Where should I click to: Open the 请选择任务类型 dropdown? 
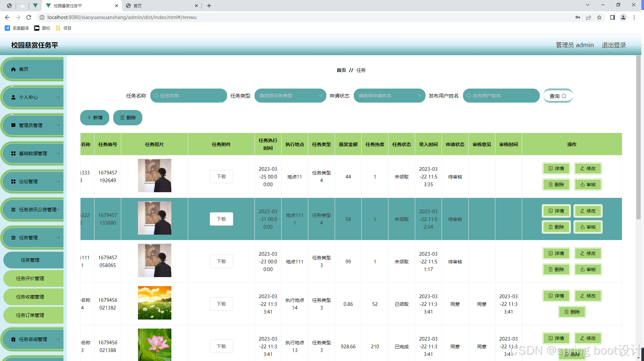coord(290,96)
